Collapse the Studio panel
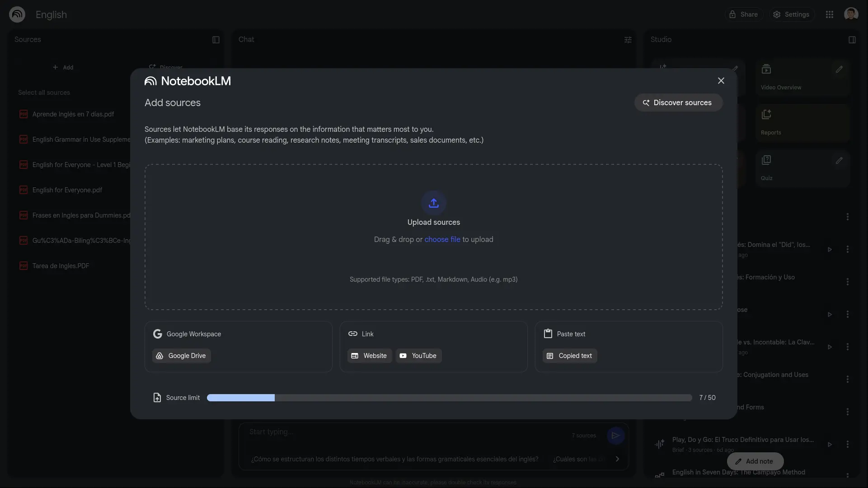The image size is (868, 488). [x=852, y=40]
